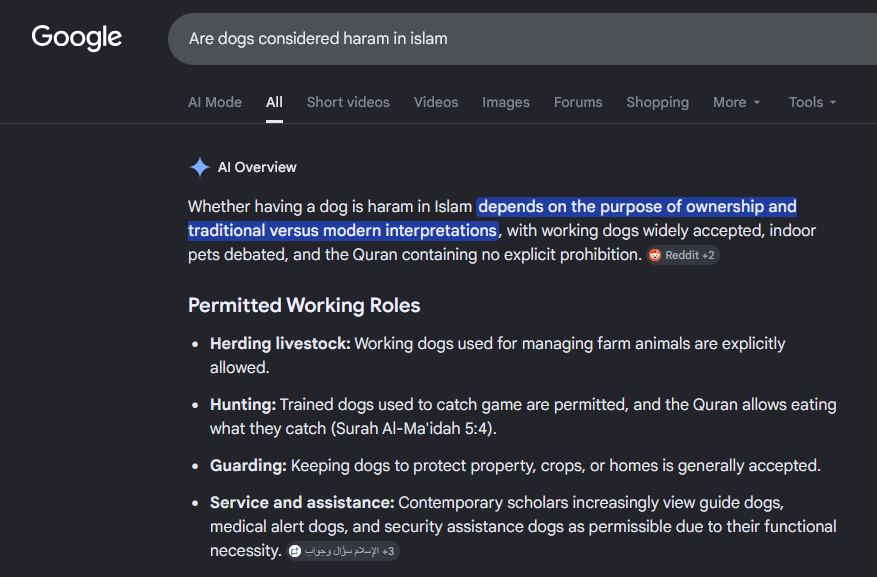The width and height of the screenshot is (877, 577).
Task: Go to the Shopping tab
Action: coord(657,102)
